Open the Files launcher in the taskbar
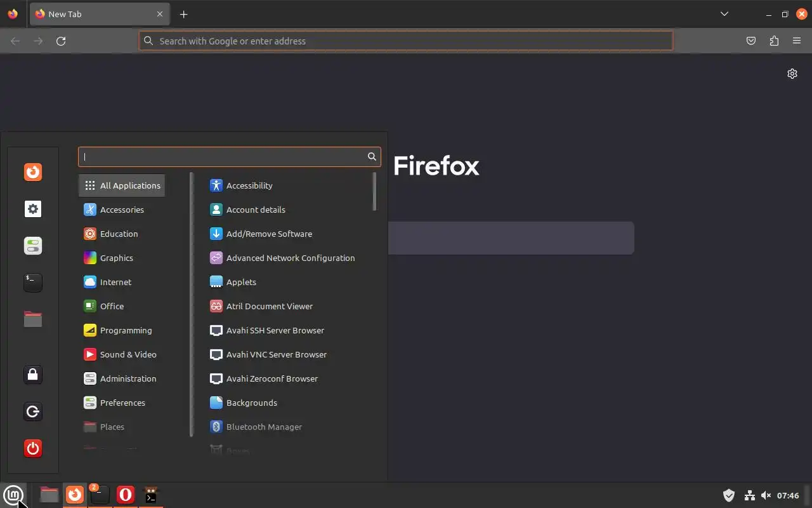The height and width of the screenshot is (508, 812). point(49,495)
